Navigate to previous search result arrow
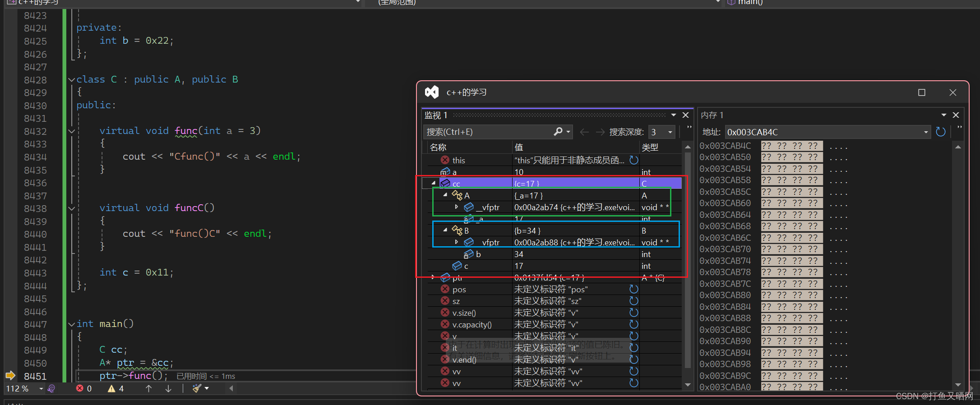The height and width of the screenshot is (405, 980). (584, 132)
